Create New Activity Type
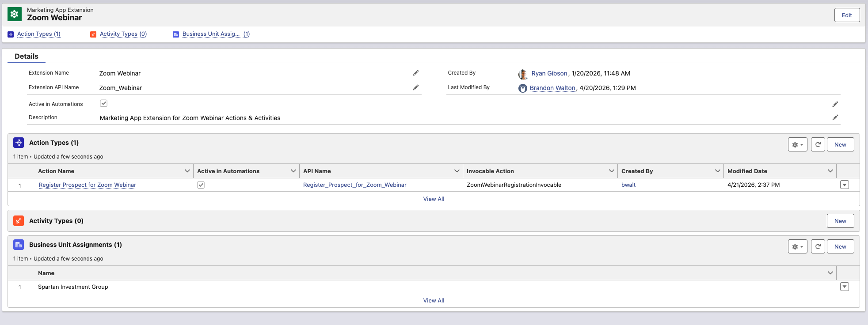This screenshot has height=325, width=868. point(840,221)
